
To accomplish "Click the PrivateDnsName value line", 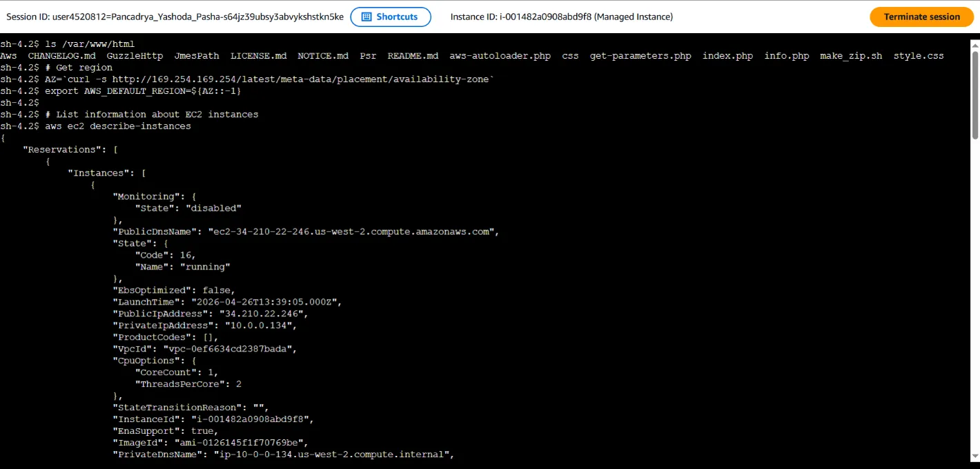I will 284,455.
